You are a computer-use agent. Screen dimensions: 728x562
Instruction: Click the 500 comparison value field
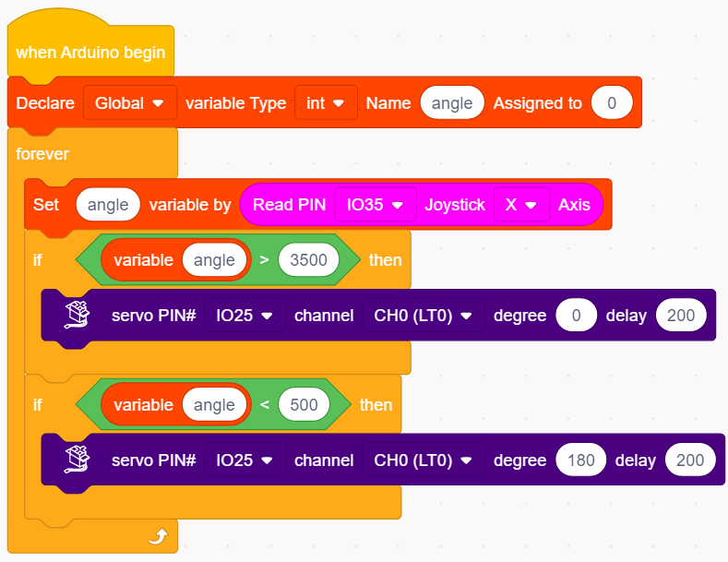[304, 405]
